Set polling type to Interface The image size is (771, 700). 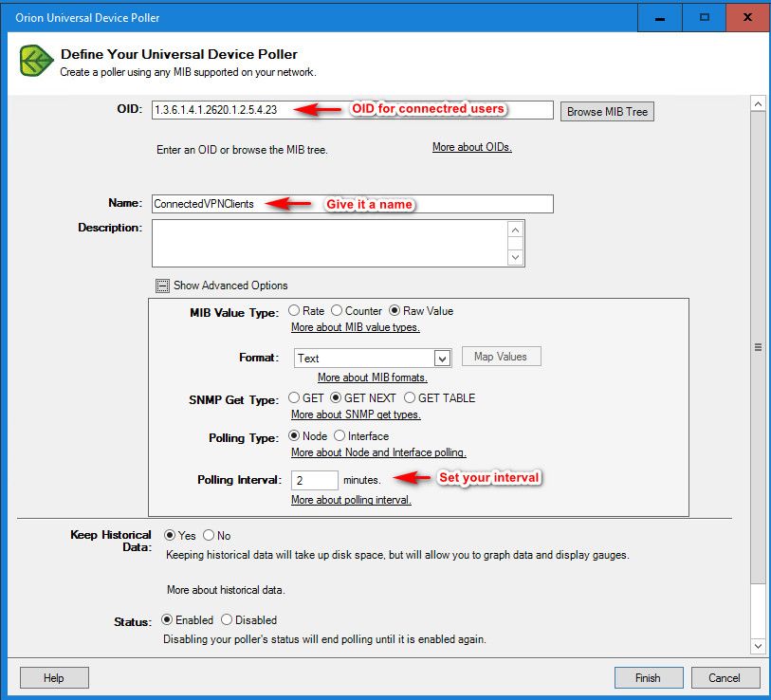[x=340, y=436]
